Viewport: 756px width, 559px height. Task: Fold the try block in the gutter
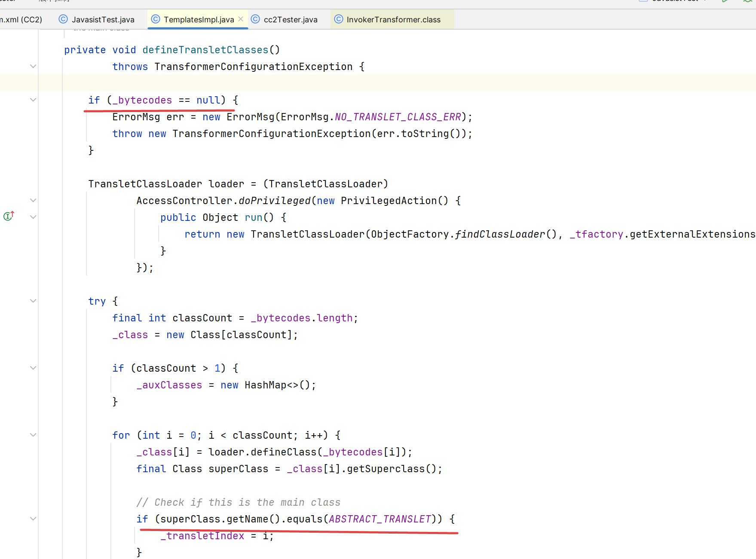(x=33, y=301)
